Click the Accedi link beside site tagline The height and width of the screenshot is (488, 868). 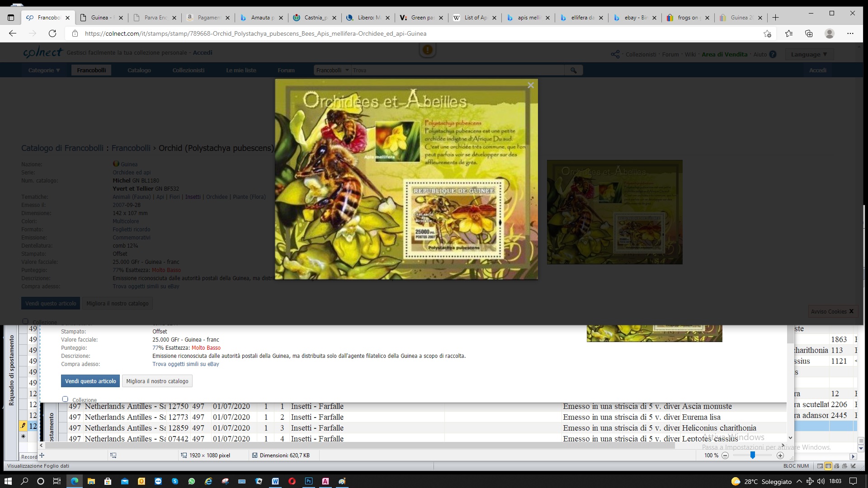(x=203, y=53)
